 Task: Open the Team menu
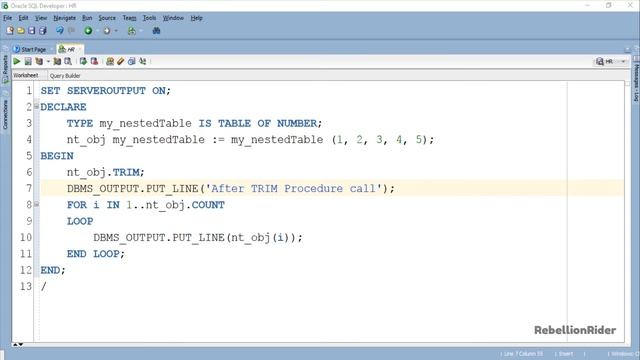(x=129, y=18)
